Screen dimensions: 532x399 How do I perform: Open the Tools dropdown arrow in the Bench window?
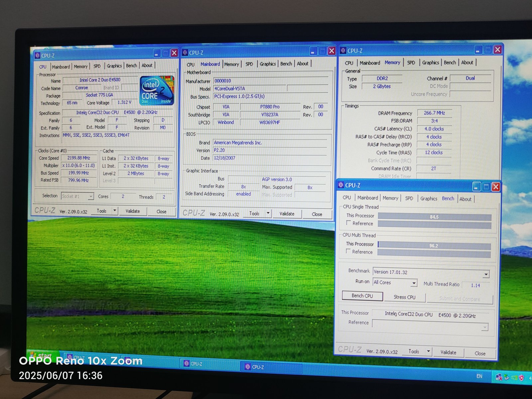point(429,351)
